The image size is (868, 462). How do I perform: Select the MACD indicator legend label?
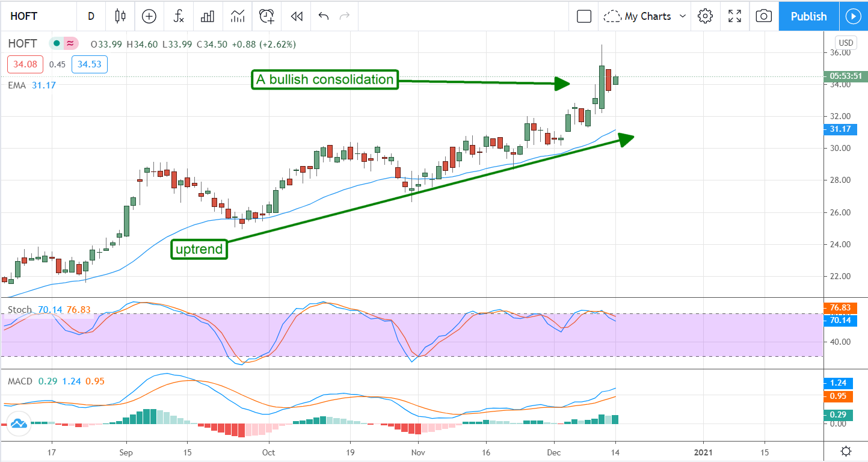[x=20, y=381]
